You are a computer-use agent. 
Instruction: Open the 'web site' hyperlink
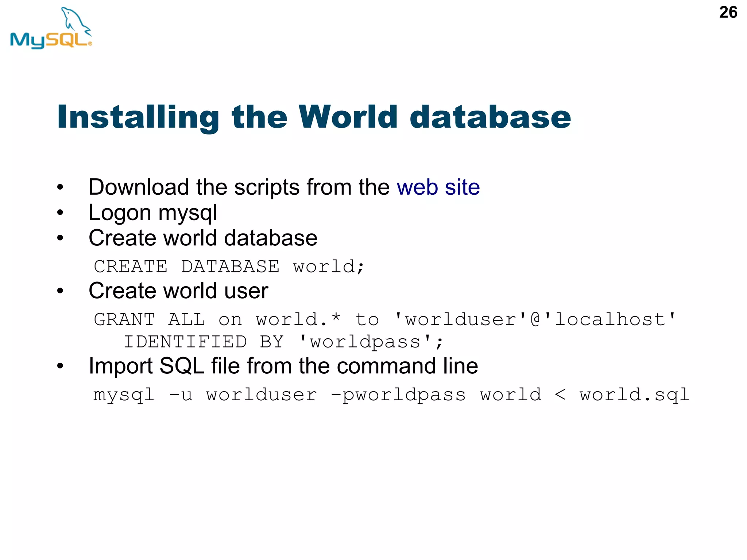click(438, 187)
